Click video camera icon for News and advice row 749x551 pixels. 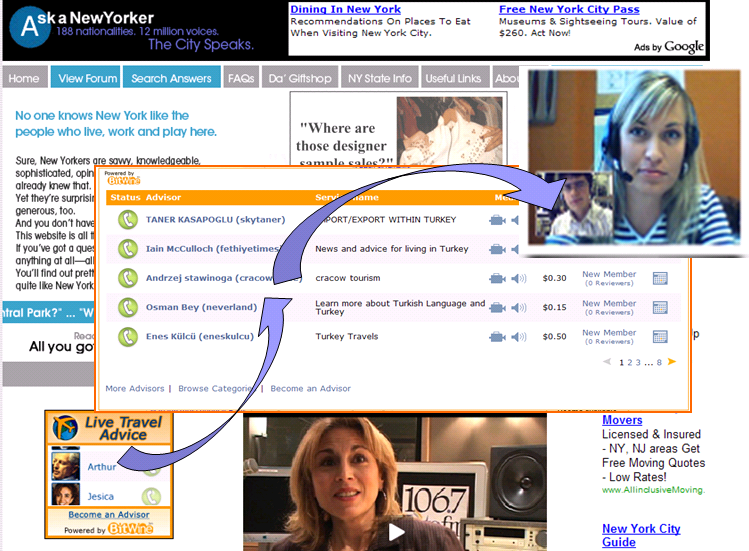[497, 249]
